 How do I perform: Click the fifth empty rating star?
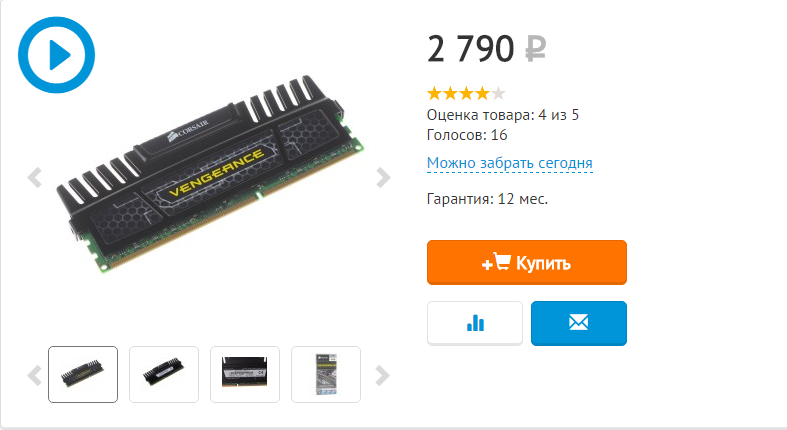click(498, 93)
